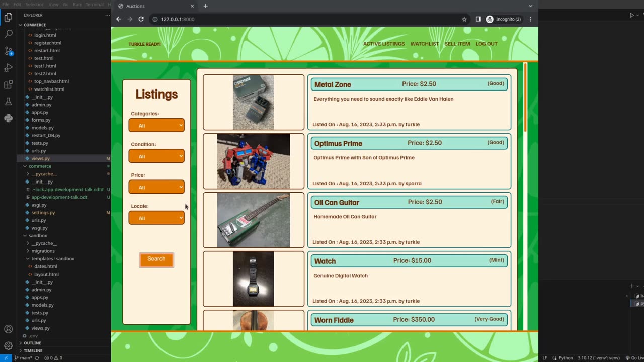Viewport: 644px width, 362px height.
Task: Click the sync changes icon in status bar
Action: 37,358
